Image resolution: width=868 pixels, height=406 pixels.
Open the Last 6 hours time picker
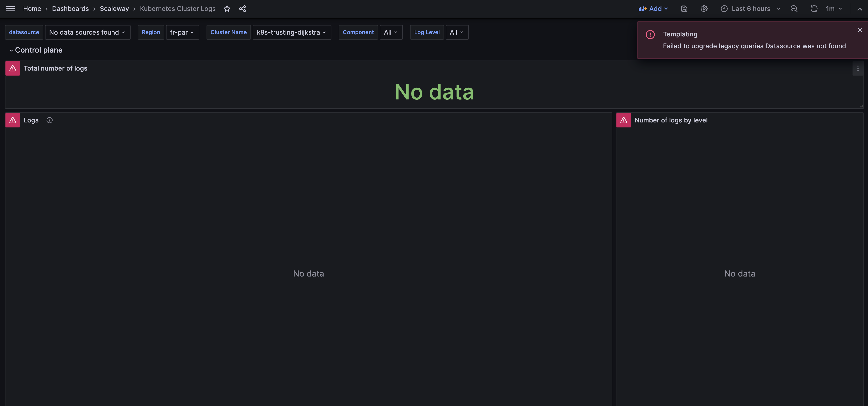point(751,9)
